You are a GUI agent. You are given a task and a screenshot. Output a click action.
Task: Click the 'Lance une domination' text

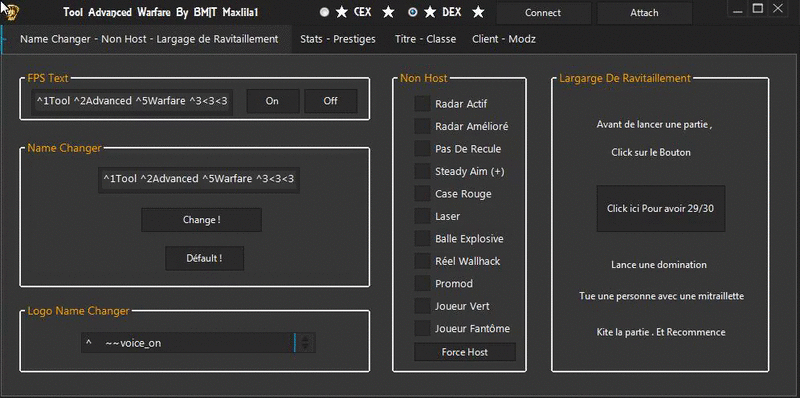click(x=659, y=265)
